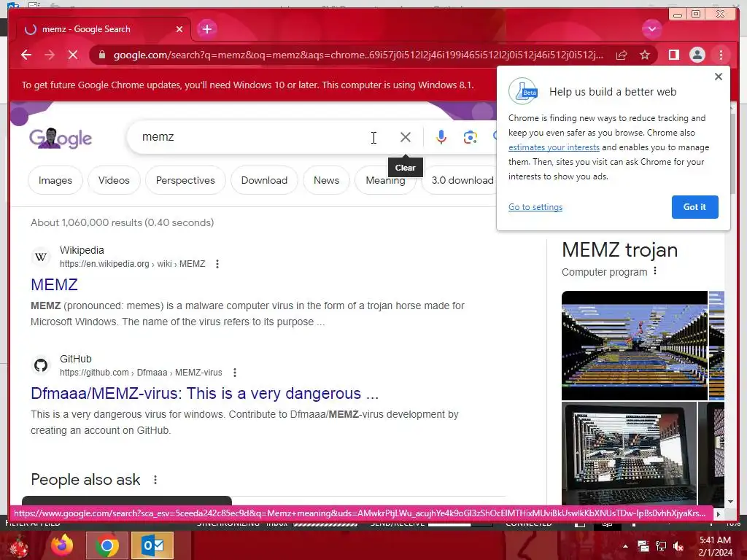Click the Google doodle logo
This screenshot has height=560, width=747.
(60, 138)
